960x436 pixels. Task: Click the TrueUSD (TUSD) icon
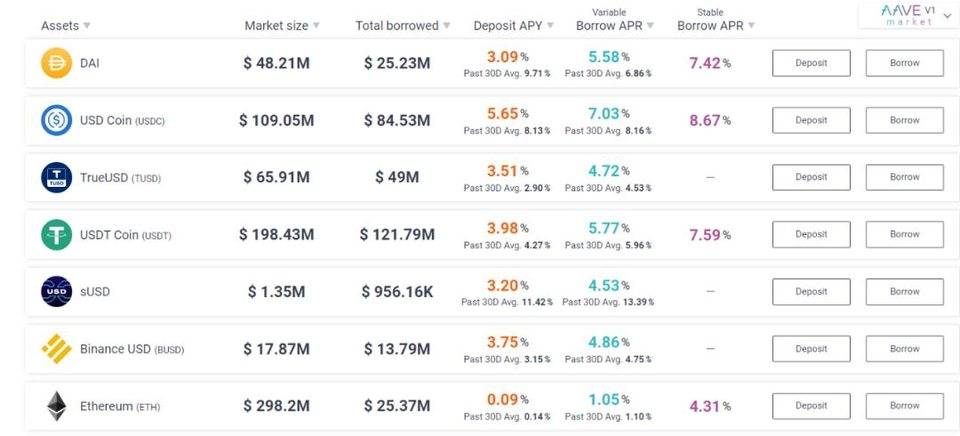[x=56, y=178]
